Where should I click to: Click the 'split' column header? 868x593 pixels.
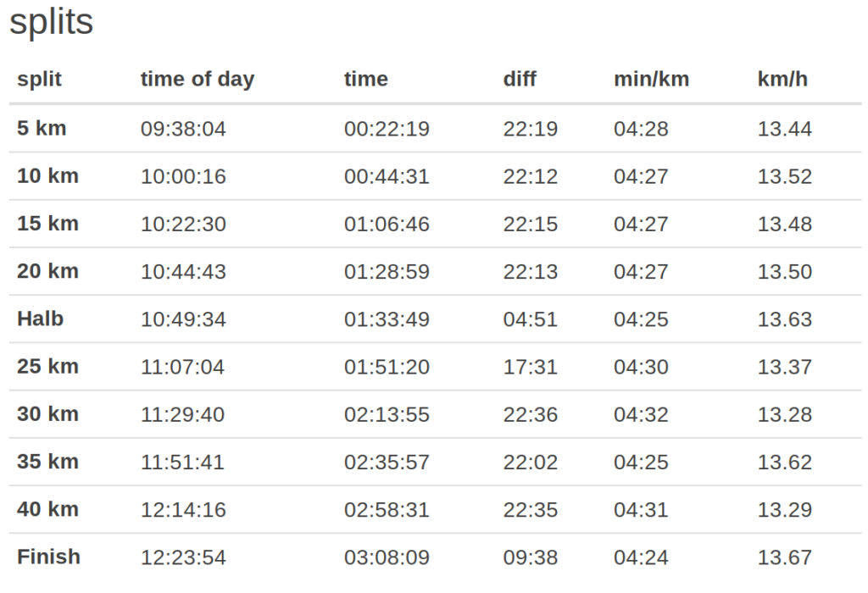[39, 80]
